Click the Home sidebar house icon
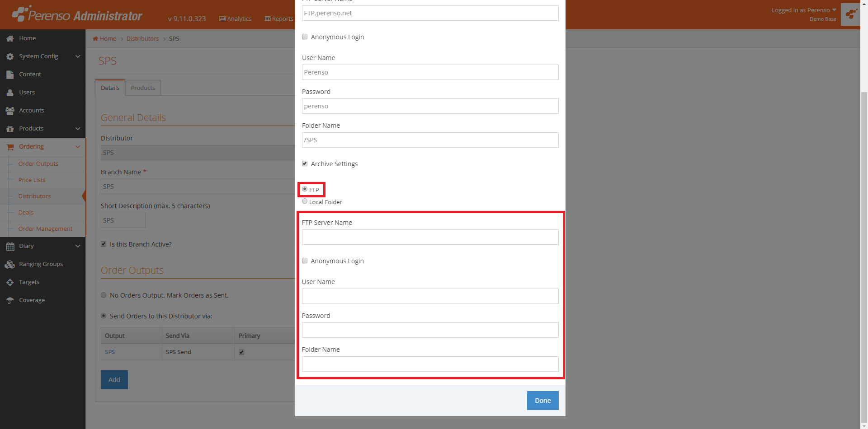Screen dimensions: 868x429 point(10,38)
